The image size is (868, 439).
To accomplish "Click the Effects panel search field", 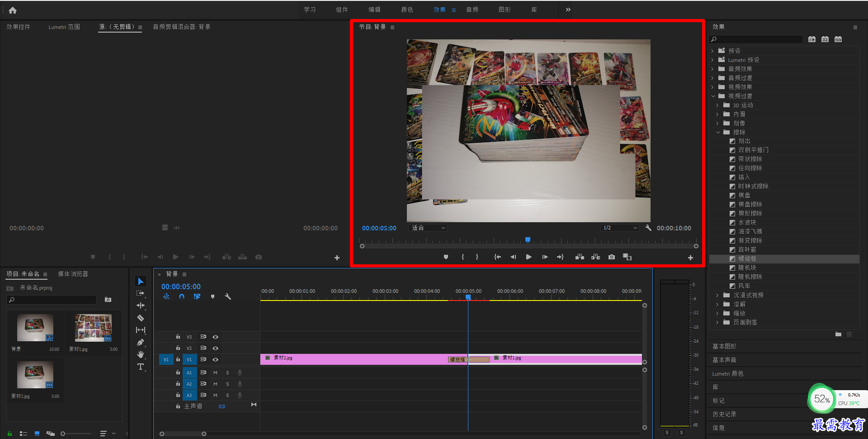I will coord(756,39).
